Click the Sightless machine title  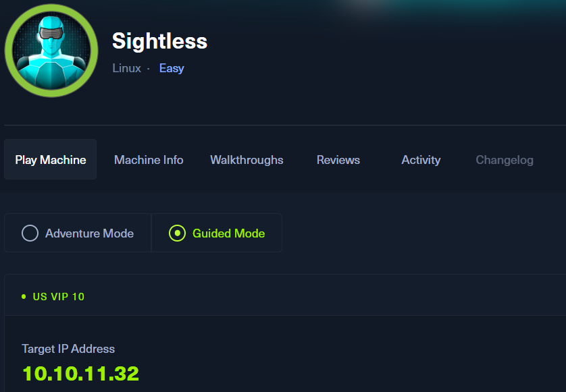[x=159, y=41]
